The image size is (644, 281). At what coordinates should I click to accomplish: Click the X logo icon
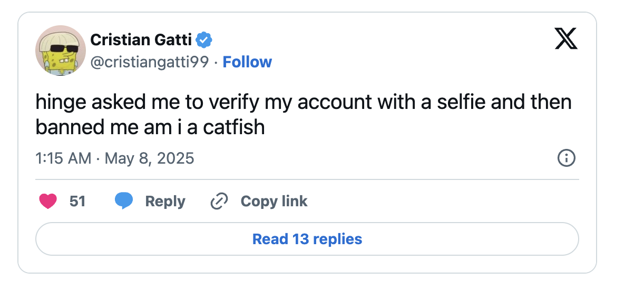[566, 39]
